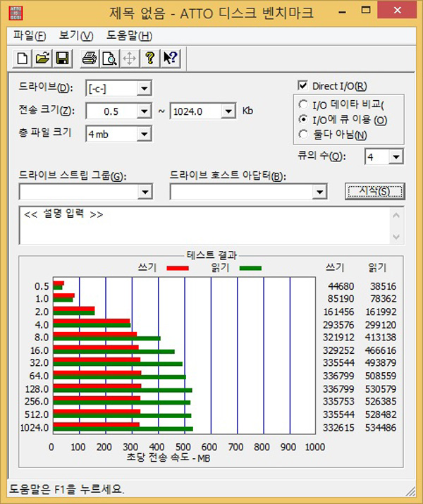
Task: Click the Print toolbar icon
Action: pyautogui.click(x=89, y=59)
